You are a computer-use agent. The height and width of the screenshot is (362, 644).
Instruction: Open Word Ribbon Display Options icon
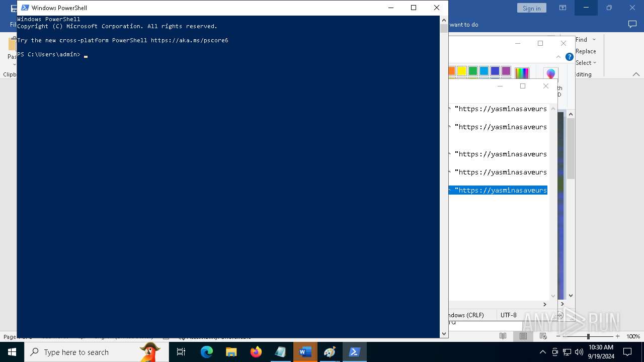click(x=562, y=8)
